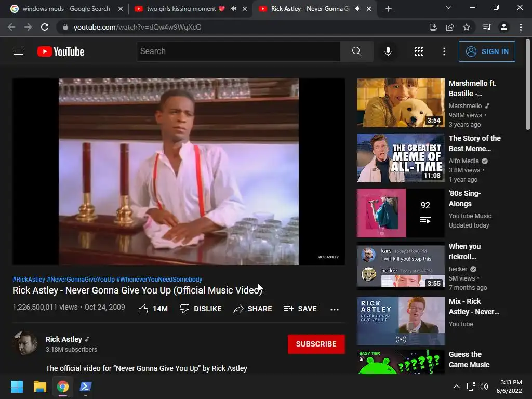Click the video player to pause

click(x=179, y=172)
